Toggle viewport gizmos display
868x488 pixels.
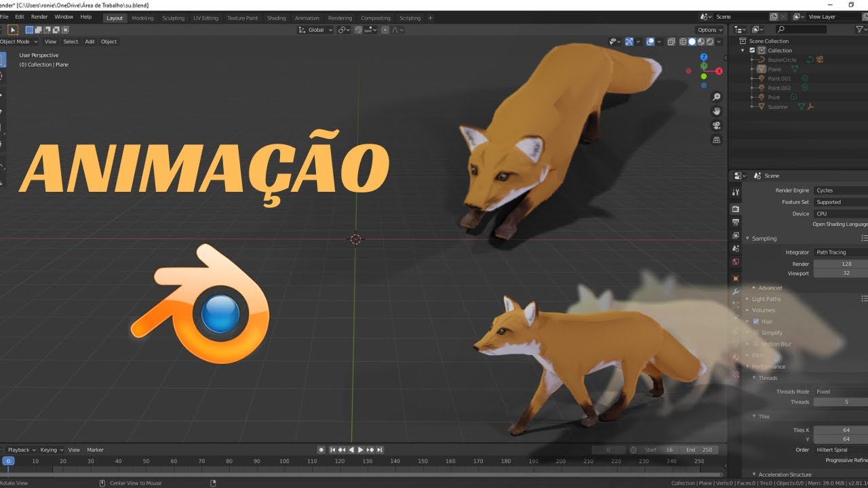(629, 41)
